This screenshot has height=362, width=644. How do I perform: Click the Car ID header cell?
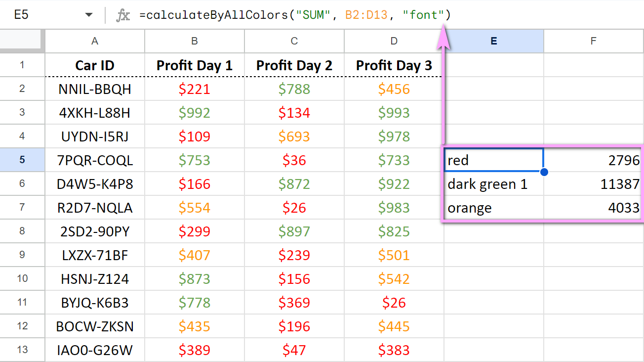[x=94, y=65]
